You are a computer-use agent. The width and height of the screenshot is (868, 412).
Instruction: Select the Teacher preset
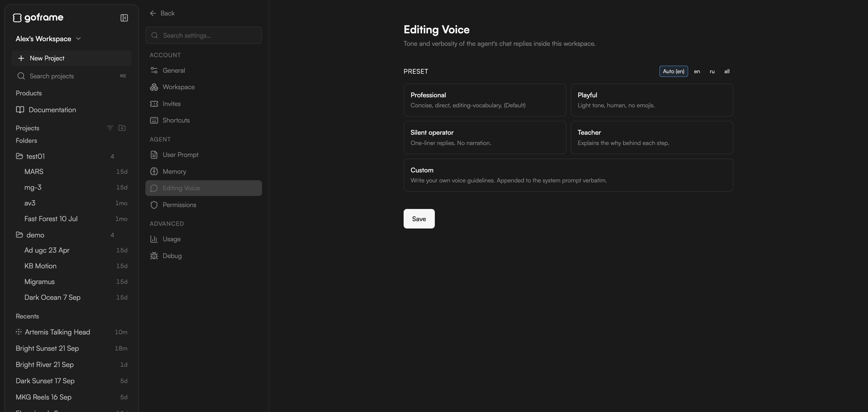pyautogui.click(x=652, y=137)
